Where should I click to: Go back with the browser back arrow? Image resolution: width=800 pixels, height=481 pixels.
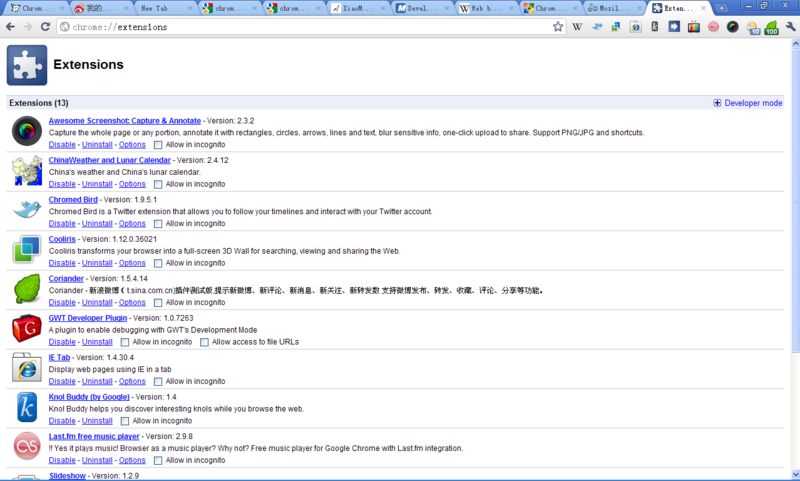(11, 27)
